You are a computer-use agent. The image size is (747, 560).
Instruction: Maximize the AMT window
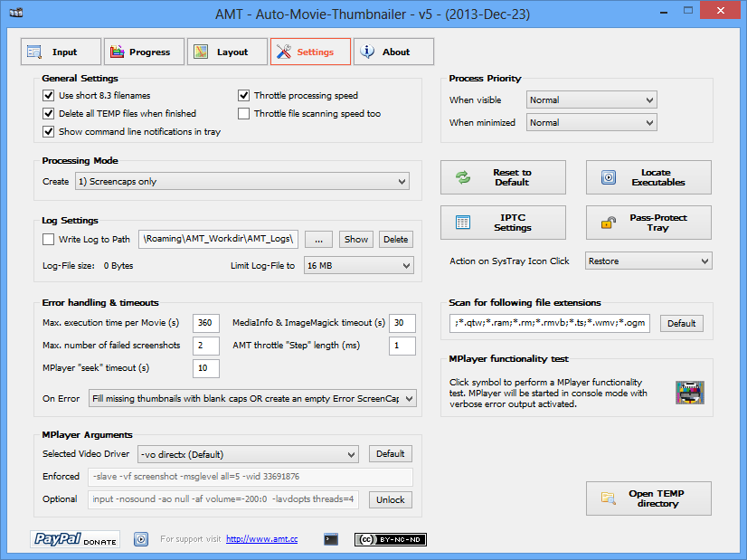coord(688,10)
